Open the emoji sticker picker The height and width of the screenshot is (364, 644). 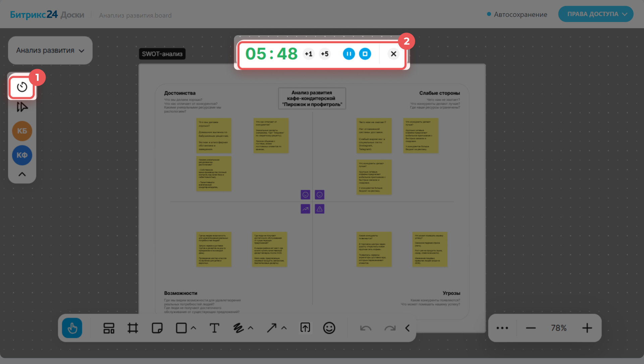(329, 328)
